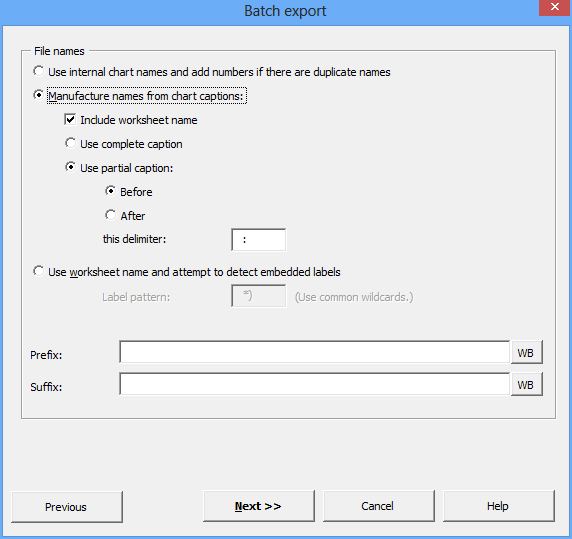Click the Label pattern field
The width and height of the screenshot is (572, 539).
(x=259, y=296)
